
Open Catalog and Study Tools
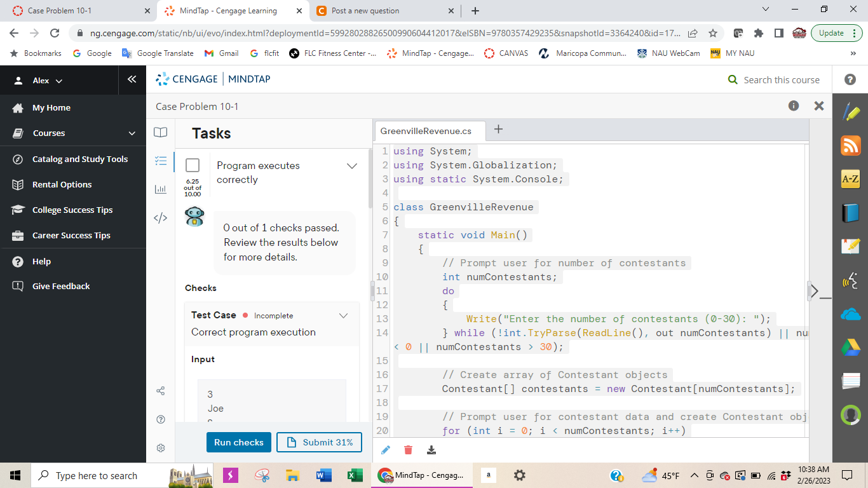[80, 159]
